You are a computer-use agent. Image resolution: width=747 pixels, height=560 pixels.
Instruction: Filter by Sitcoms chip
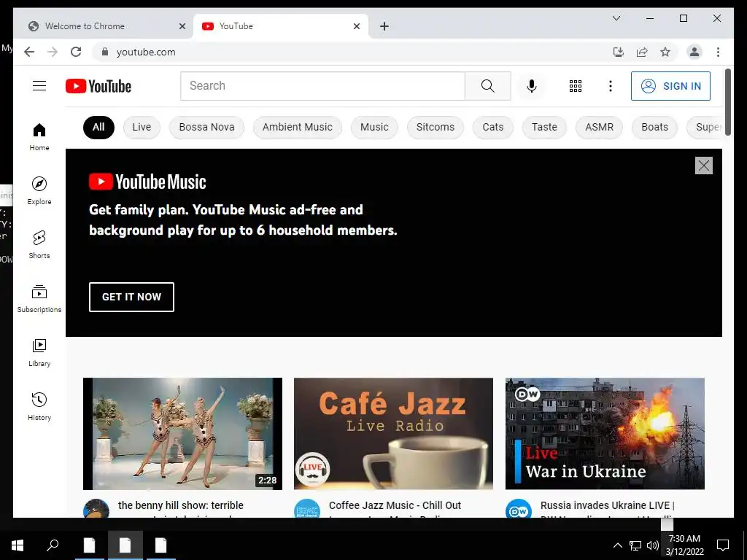pos(436,127)
